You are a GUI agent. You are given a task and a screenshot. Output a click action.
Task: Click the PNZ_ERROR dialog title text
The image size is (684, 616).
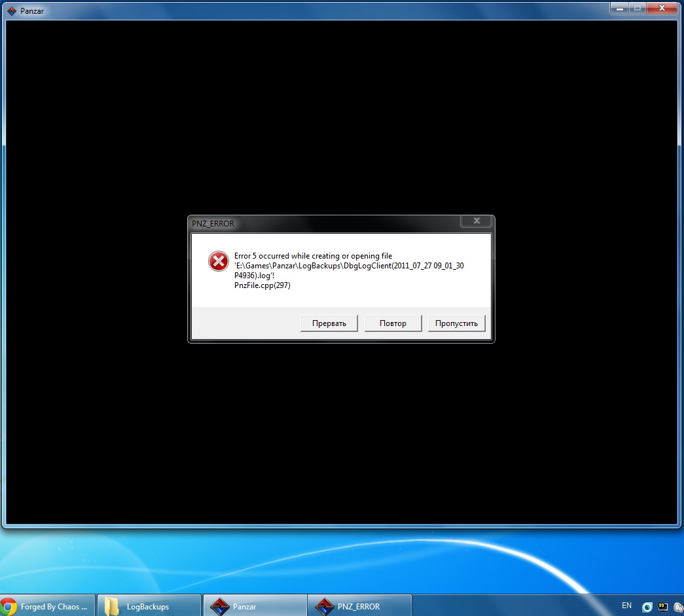tap(213, 224)
